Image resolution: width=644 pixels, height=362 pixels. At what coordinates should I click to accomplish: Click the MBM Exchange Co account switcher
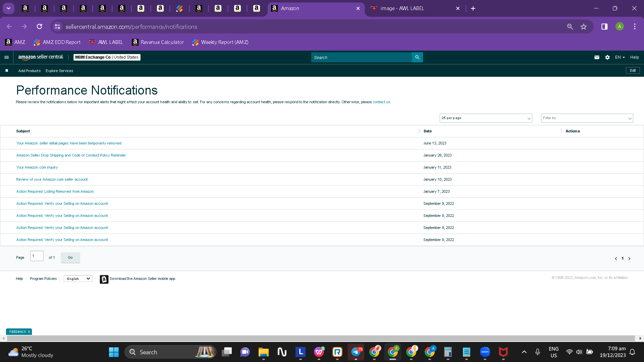[107, 57]
